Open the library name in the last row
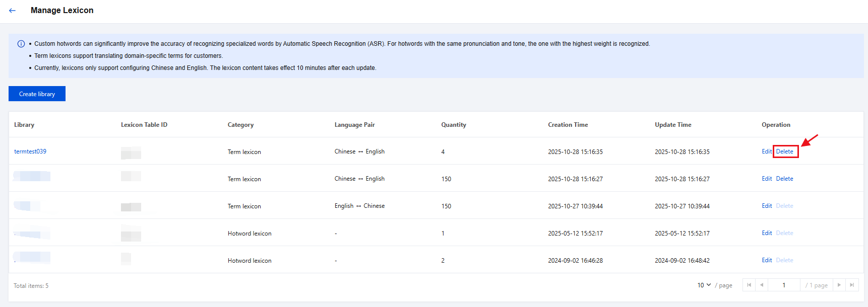The image size is (868, 307). click(32, 258)
